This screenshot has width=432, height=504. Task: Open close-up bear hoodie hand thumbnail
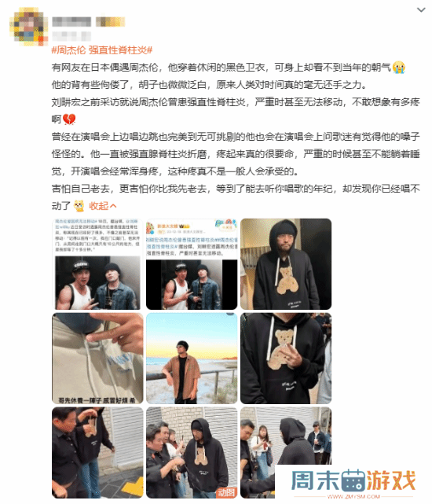pos(286,359)
